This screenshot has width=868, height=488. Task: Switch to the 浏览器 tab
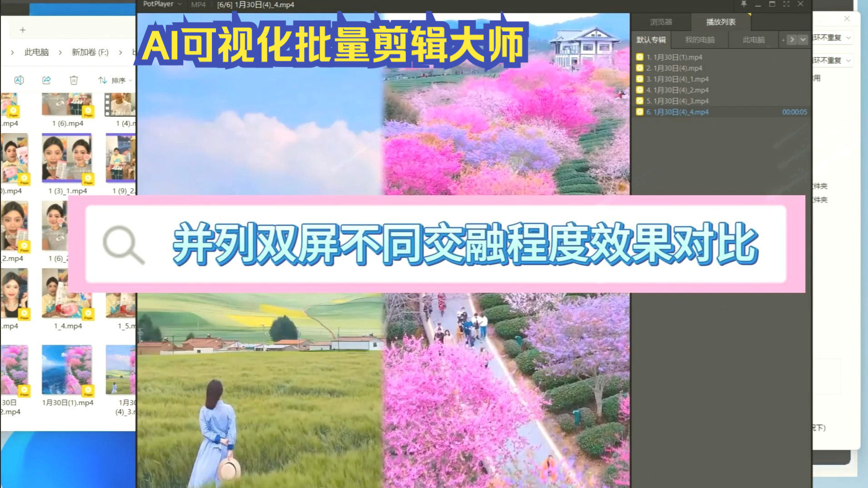[x=661, y=22]
